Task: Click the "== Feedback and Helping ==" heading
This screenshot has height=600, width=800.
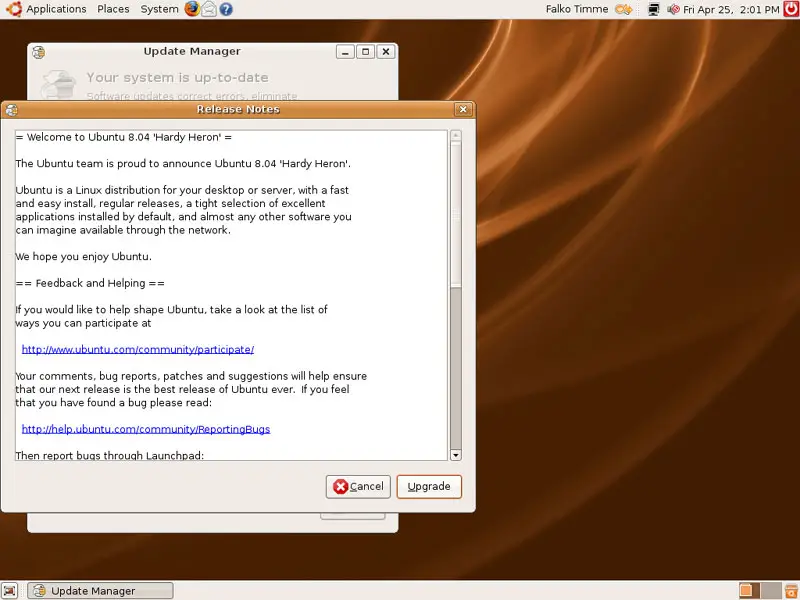Action: pyautogui.click(x=90, y=283)
